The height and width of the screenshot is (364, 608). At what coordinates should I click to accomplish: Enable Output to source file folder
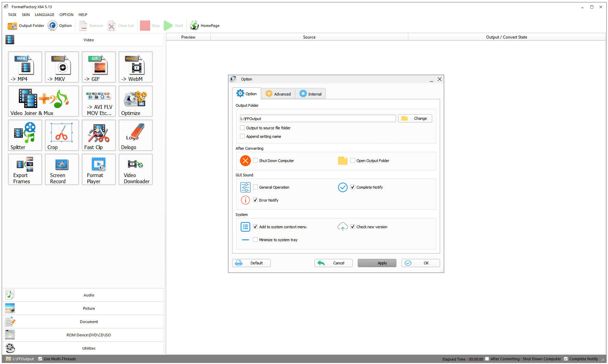coord(242,128)
